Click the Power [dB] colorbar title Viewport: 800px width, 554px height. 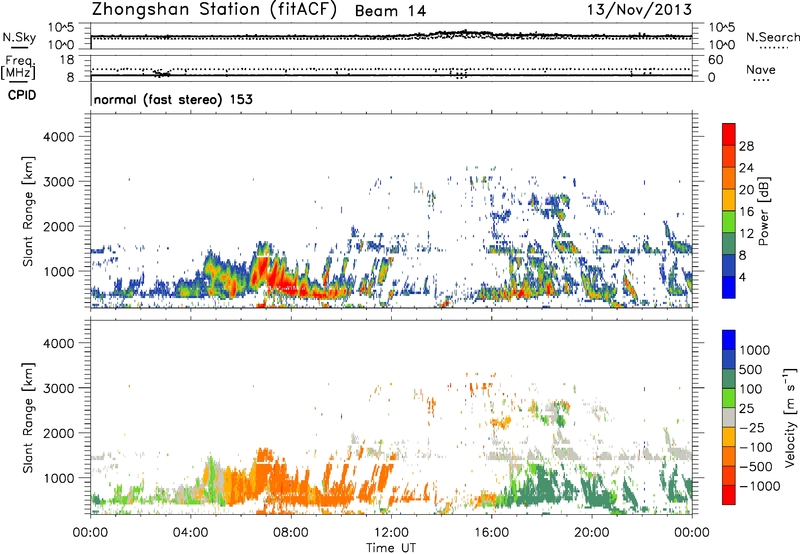tap(763, 211)
